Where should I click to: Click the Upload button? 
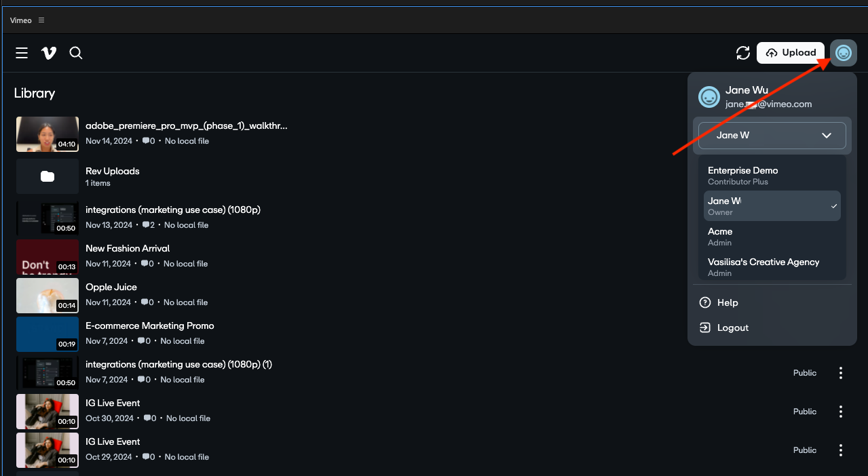(791, 53)
